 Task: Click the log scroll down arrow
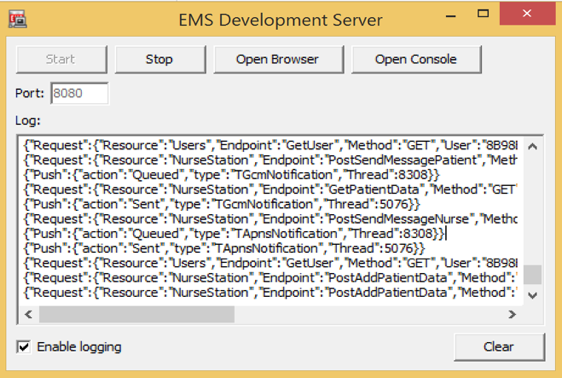coord(533,295)
